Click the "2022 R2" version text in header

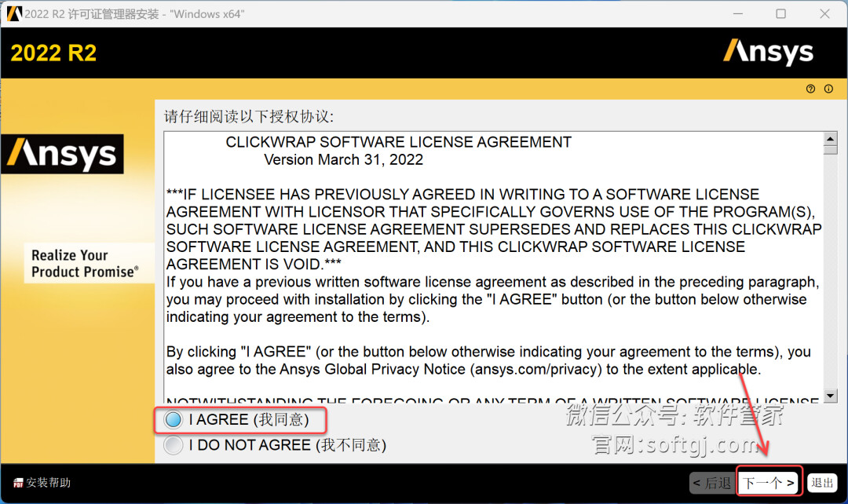tap(53, 53)
